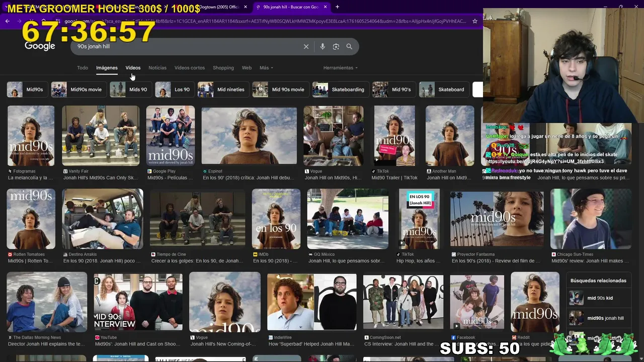Viewport: 644px width, 362px height.
Task: Open the YouTube 'MID 90s INTERVIEW' thumbnail
Action: (x=138, y=302)
